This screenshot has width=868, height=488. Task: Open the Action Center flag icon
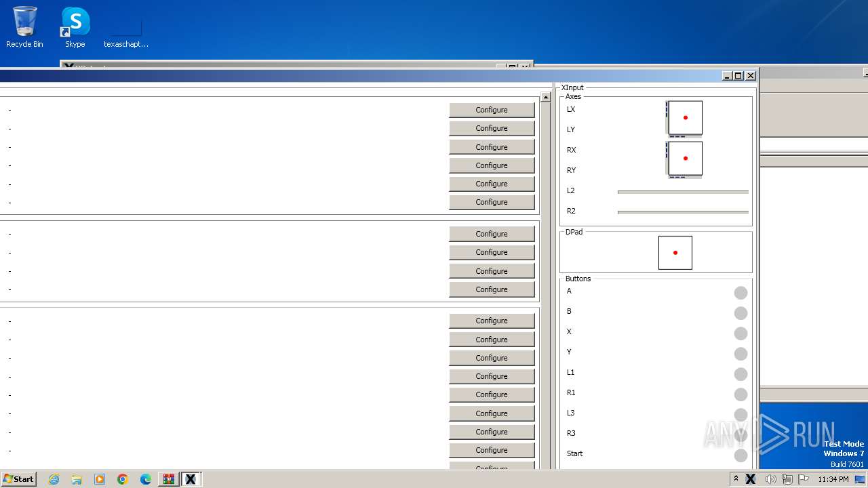click(804, 479)
